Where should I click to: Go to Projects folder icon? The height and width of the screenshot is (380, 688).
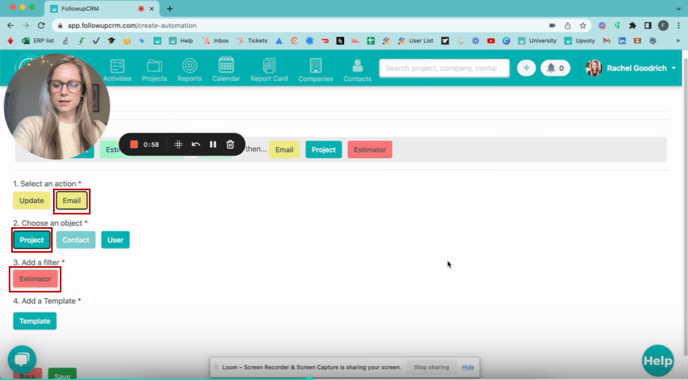(154, 66)
